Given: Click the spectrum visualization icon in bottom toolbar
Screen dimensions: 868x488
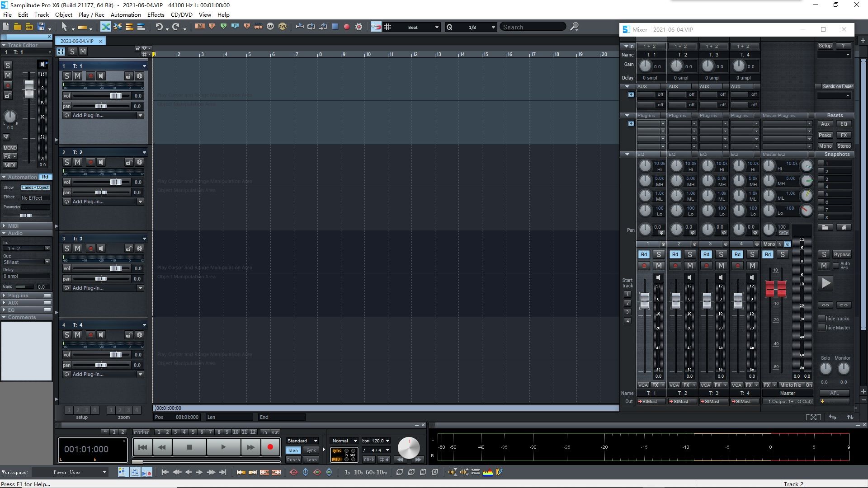Looking at the screenshot, I should tap(487, 472).
